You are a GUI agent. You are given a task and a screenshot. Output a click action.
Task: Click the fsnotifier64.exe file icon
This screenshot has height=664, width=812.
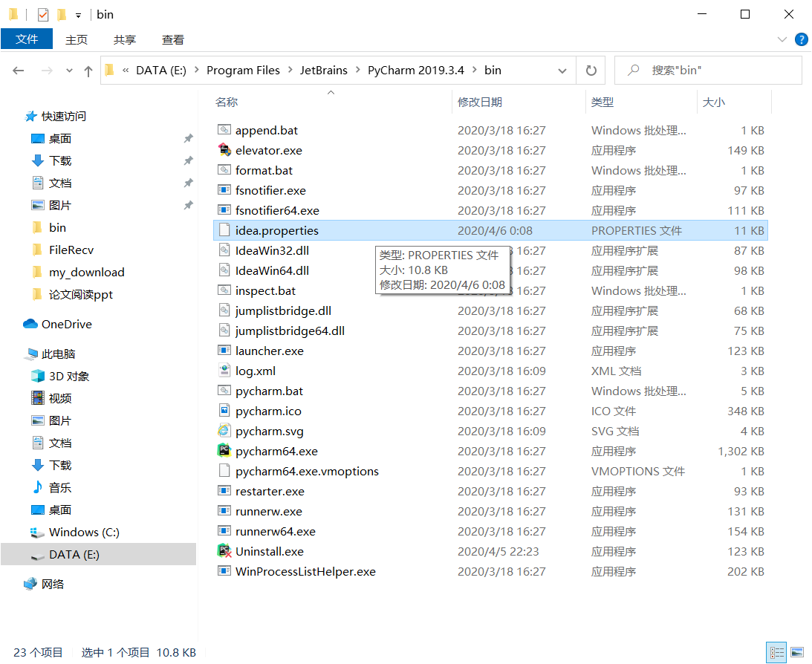[224, 210]
